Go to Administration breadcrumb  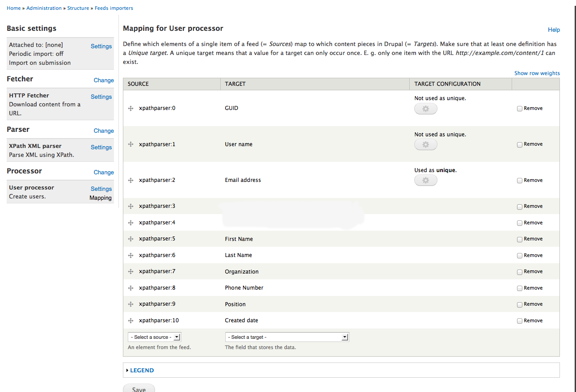(44, 8)
